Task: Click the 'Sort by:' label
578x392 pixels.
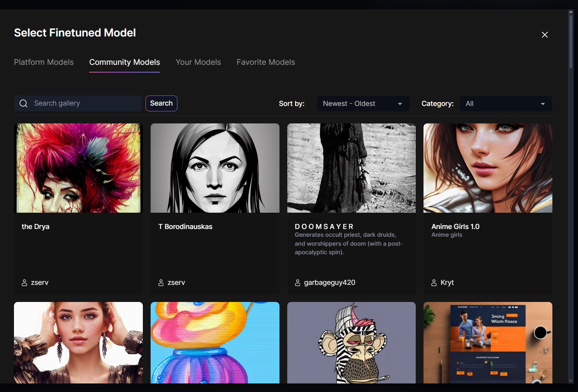Action: tap(292, 104)
